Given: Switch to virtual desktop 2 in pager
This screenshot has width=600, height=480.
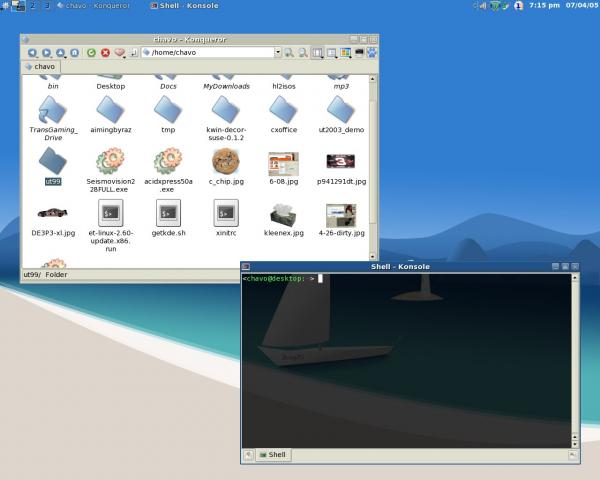Looking at the screenshot, I should (x=33, y=6).
